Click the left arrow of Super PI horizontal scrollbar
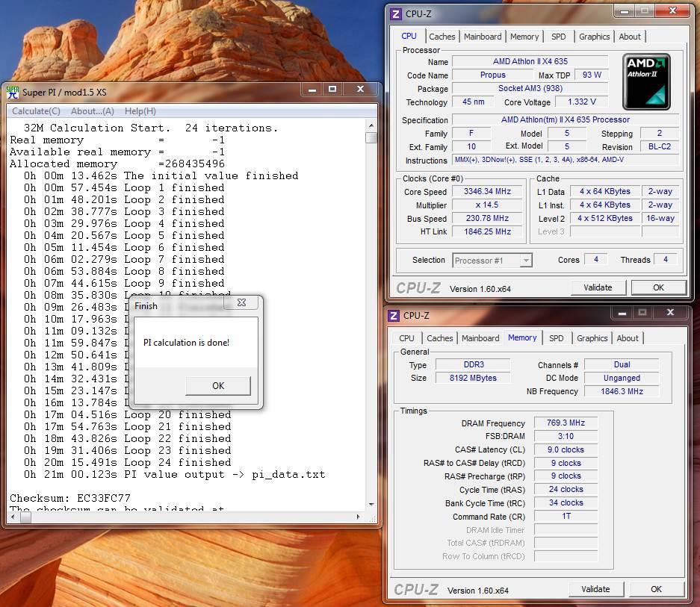Image resolution: width=700 pixels, height=607 pixels. tap(13, 517)
